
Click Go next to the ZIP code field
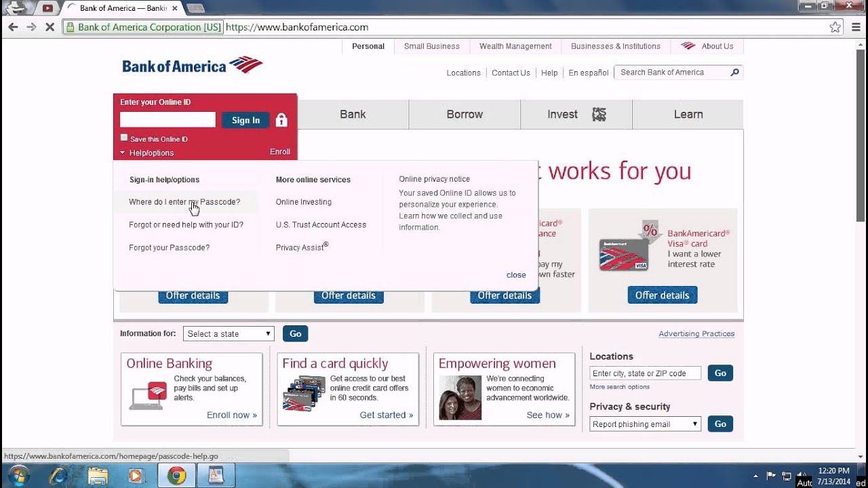point(720,373)
